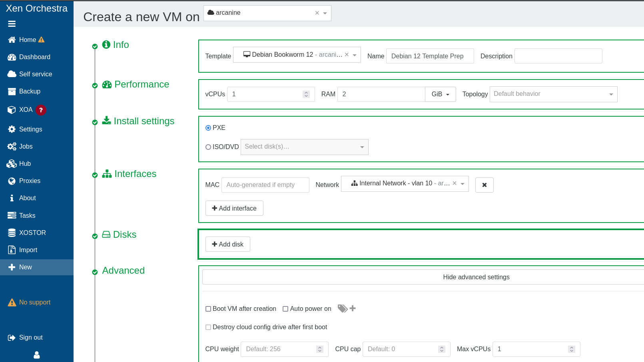Open Dashboard in the sidebar

click(37, 57)
